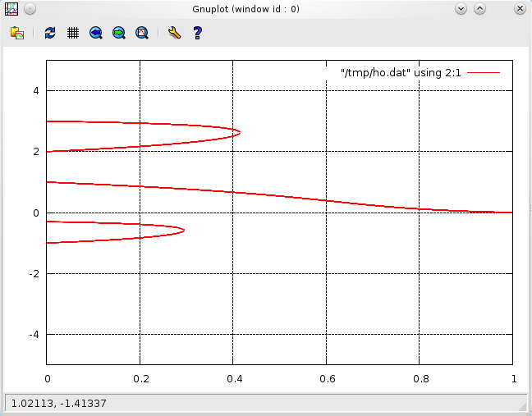Click the tip of the upper red loop
532x416 pixels.
click(240, 131)
